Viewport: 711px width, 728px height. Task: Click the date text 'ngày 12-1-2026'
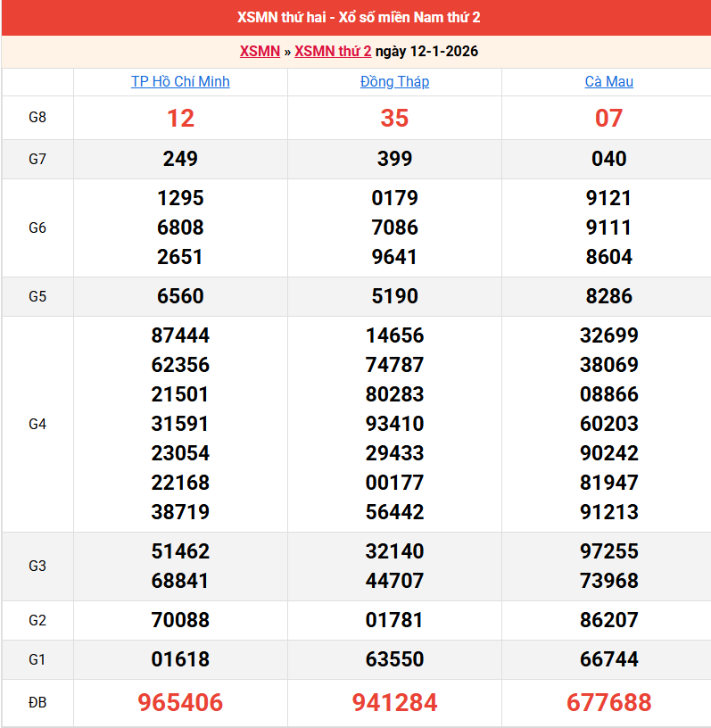point(426,51)
